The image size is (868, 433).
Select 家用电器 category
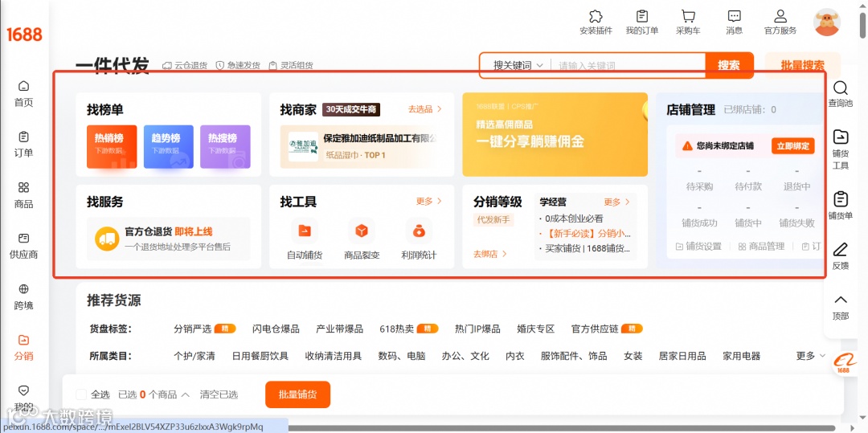[742, 356]
